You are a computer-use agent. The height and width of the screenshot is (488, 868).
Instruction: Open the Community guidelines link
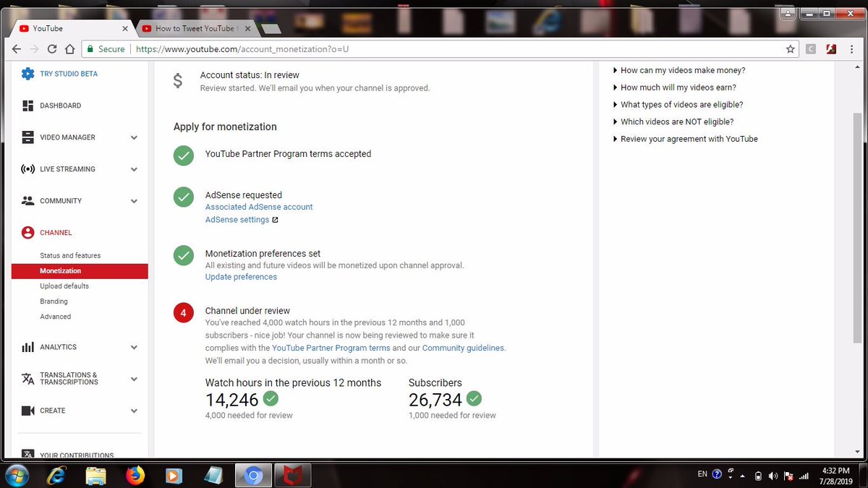[x=463, y=348]
